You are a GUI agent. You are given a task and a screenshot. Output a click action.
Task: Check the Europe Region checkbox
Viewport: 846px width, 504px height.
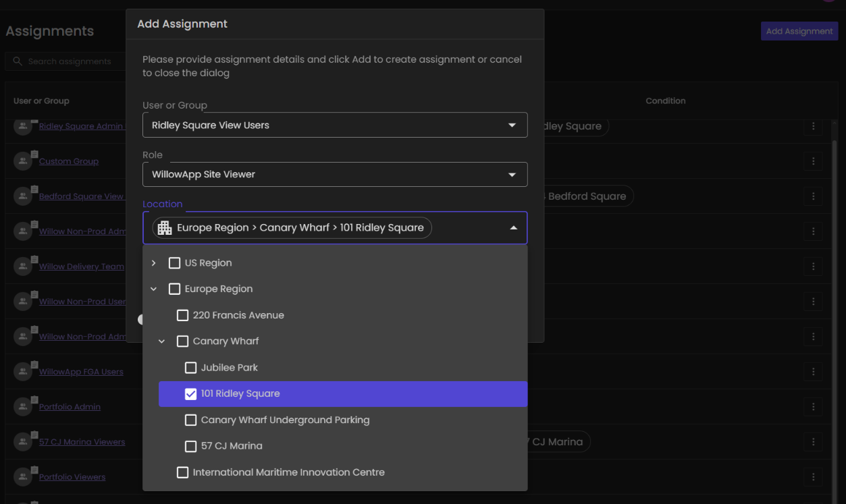point(174,289)
